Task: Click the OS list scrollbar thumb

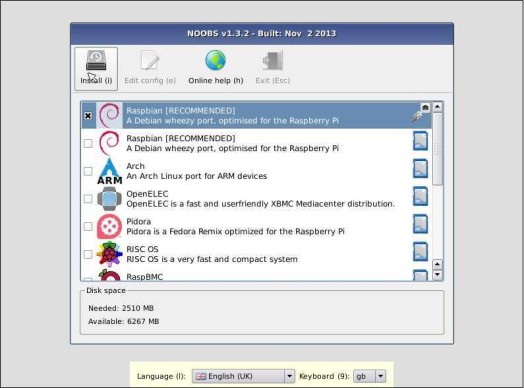Action: [437, 149]
